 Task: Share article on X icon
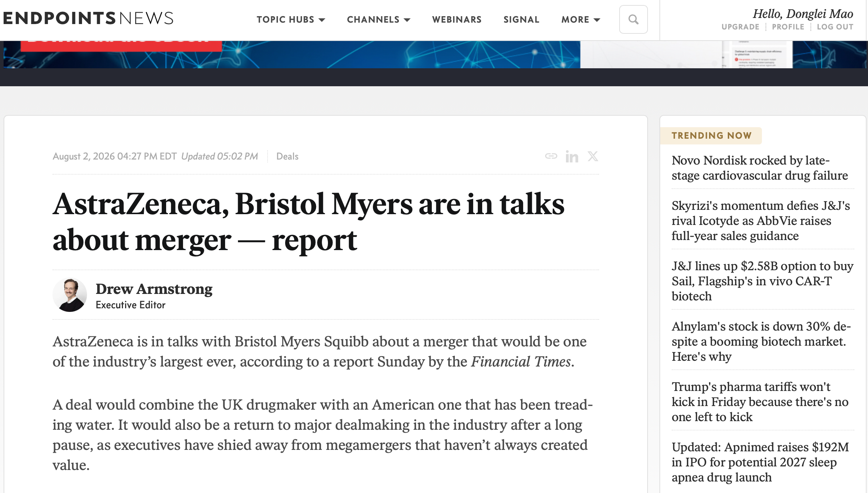(x=593, y=156)
